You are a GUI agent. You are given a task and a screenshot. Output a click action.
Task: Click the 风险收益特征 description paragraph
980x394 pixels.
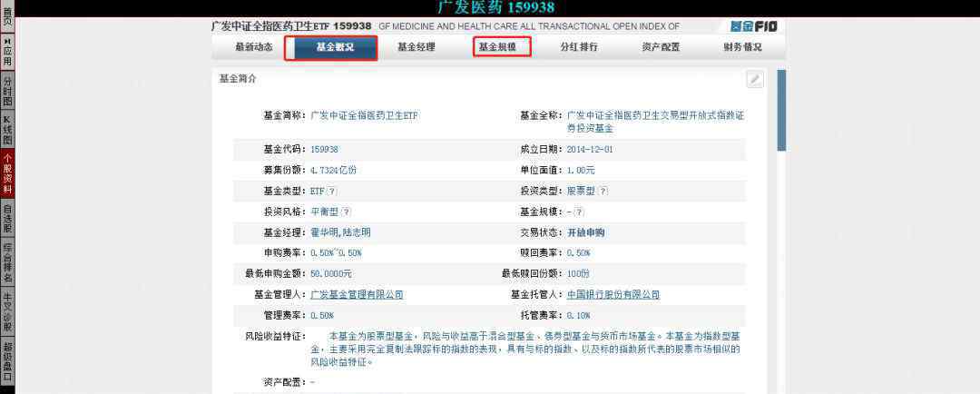525,349
